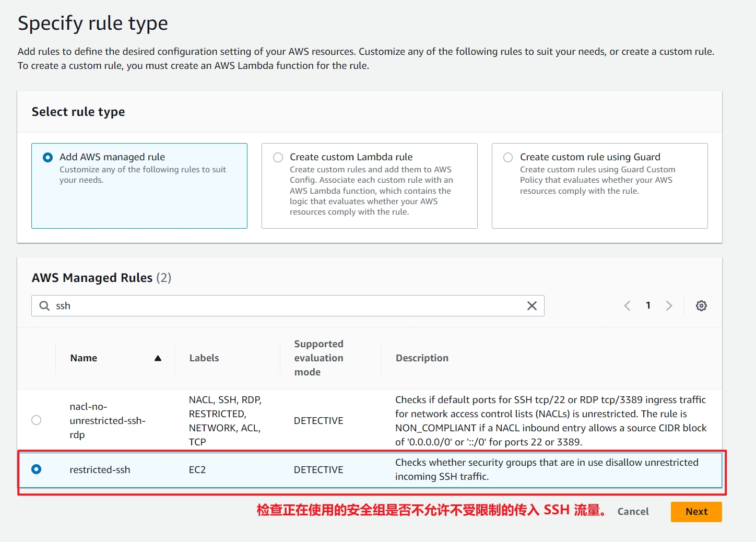Screen dimensions: 756x542
Task: Click the Name column sort arrow
Action: (158, 358)
